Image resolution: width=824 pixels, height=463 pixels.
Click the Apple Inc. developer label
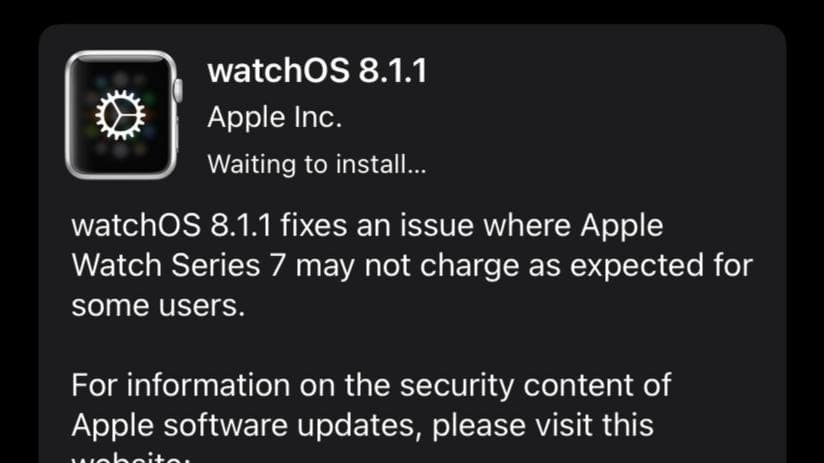[274, 117]
